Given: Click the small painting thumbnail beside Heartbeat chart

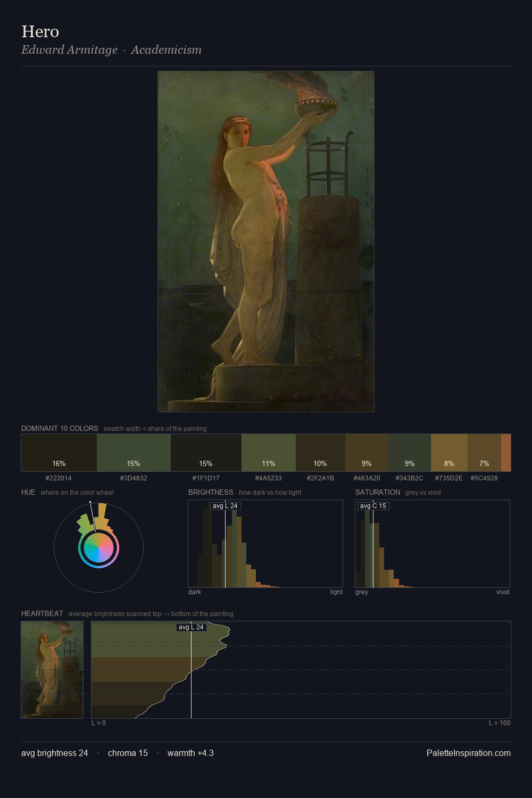Looking at the screenshot, I should (x=52, y=670).
